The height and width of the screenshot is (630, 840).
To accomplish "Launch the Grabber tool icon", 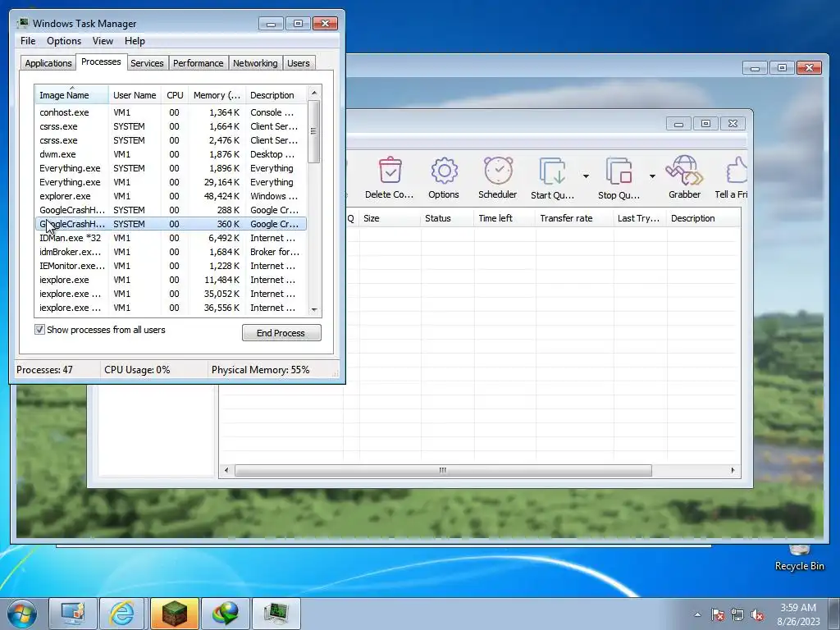I will [684, 170].
